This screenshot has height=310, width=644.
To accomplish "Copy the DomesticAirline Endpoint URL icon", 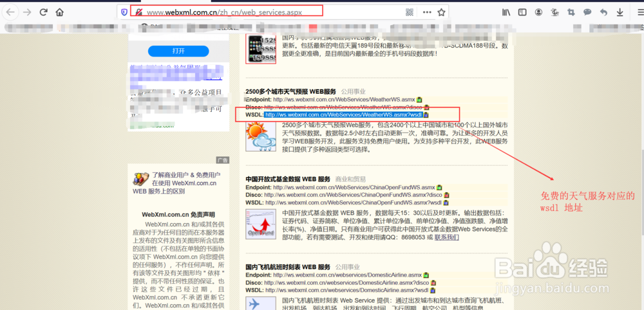I will pos(426,275).
